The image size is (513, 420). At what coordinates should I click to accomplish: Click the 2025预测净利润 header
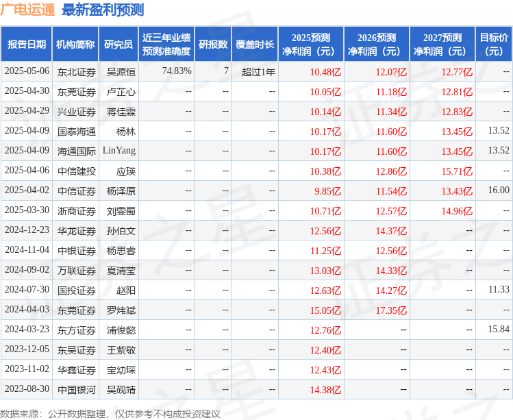click(x=311, y=45)
